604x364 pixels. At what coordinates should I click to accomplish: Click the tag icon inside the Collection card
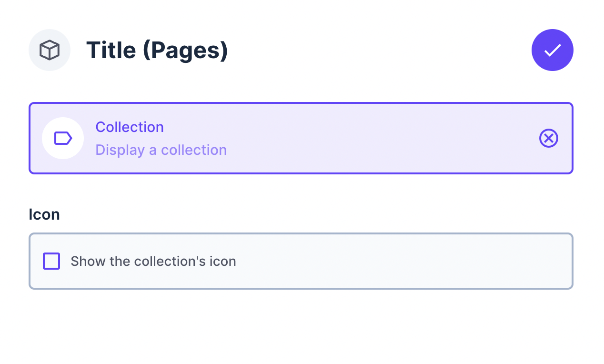click(63, 138)
